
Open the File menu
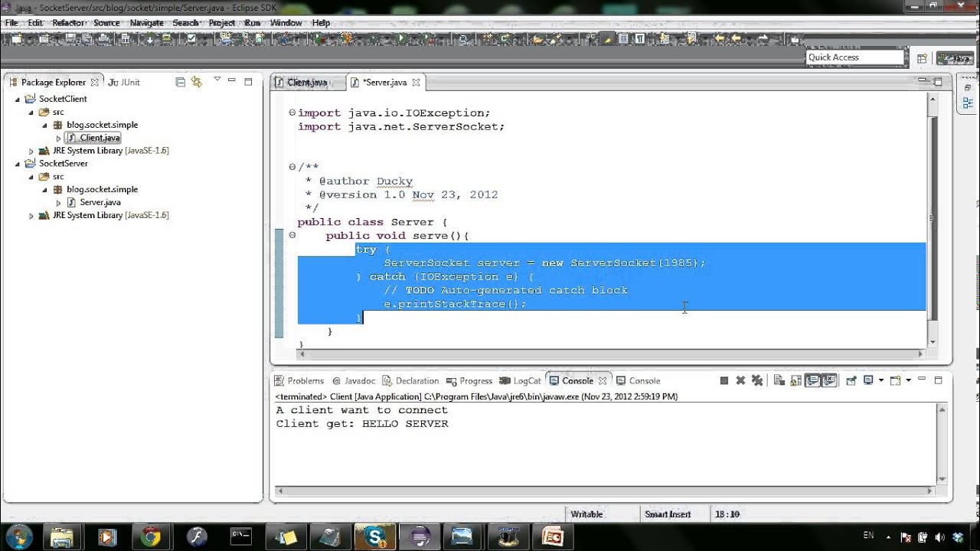11,23
